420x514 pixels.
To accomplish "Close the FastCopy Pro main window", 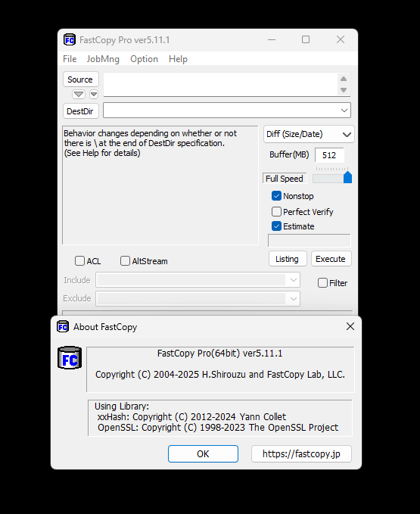I will 341,39.
